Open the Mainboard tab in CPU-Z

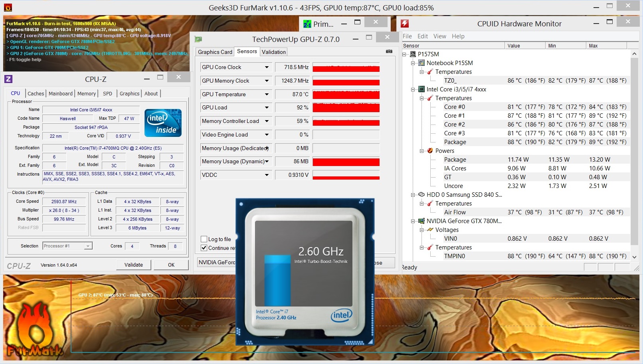coord(61,93)
